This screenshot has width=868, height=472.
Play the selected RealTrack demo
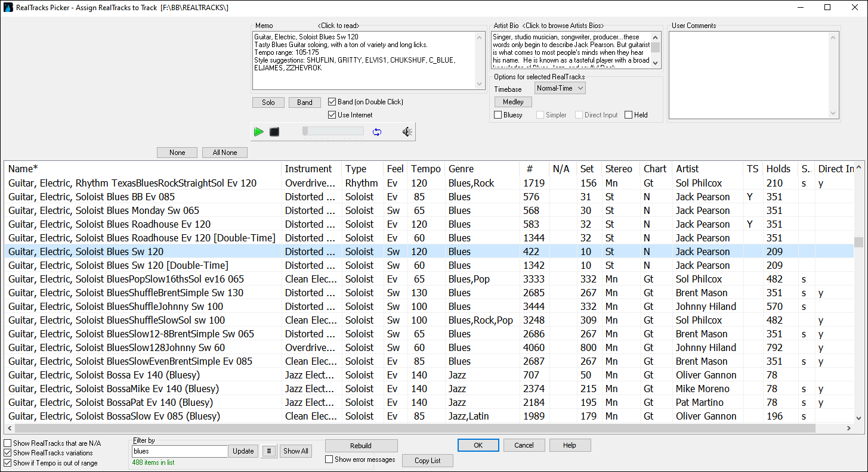click(258, 132)
